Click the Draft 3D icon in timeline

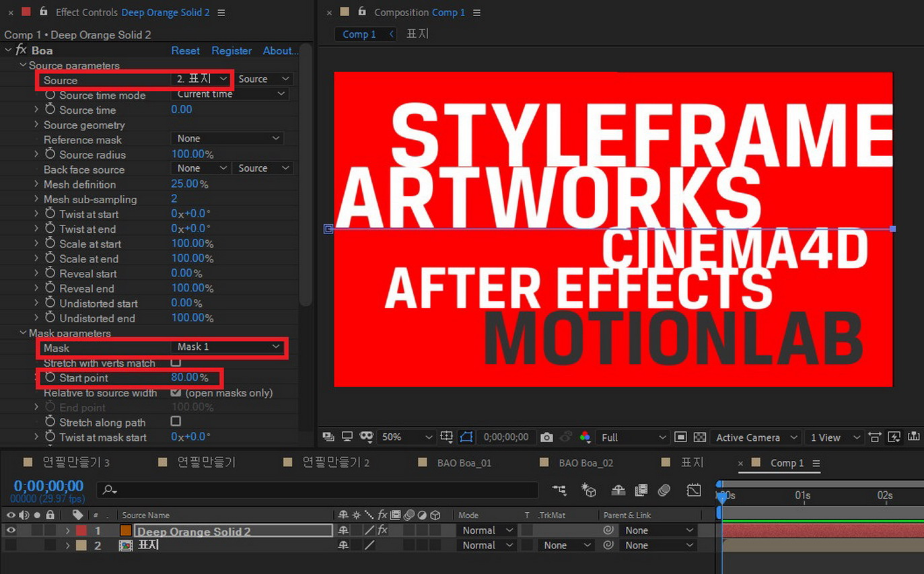coord(589,490)
